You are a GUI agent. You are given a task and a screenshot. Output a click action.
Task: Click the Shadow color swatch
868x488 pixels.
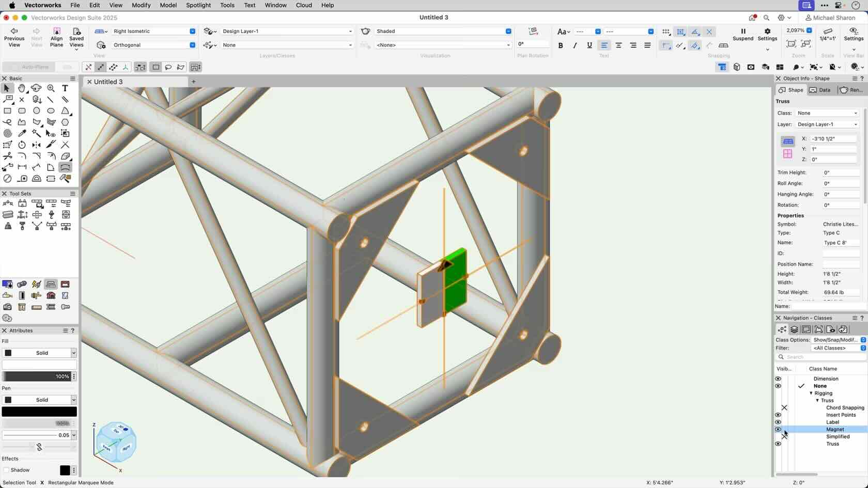point(65,470)
